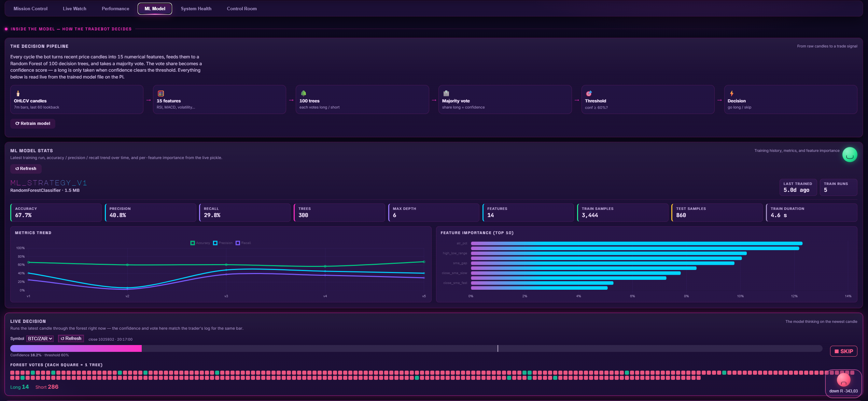
Task: Click the Features 14 stat card
Action: pyautogui.click(x=528, y=212)
